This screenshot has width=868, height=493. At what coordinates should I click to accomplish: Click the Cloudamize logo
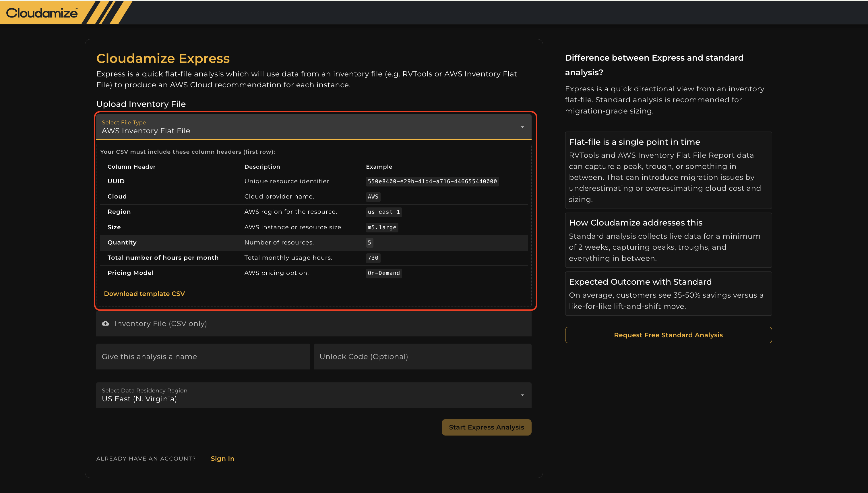click(x=42, y=13)
